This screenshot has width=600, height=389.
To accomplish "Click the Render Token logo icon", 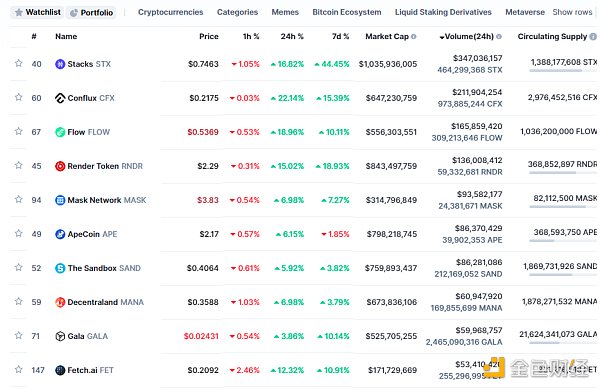I will [x=60, y=166].
